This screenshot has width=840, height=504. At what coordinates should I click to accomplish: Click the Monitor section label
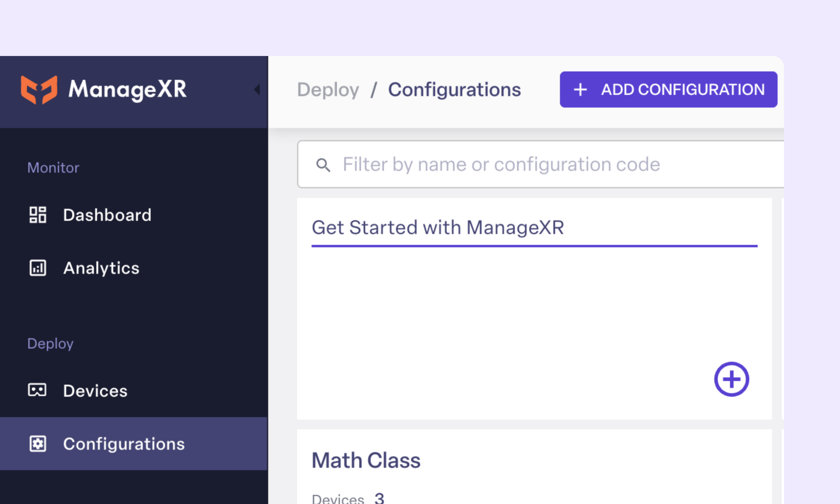coord(53,167)
